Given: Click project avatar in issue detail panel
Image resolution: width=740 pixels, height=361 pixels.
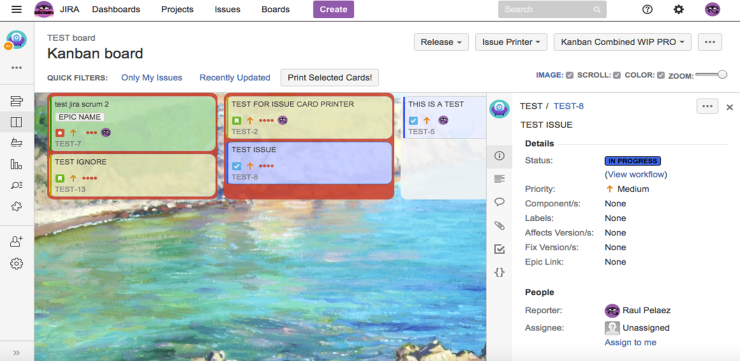Looking at the screenshot, I should pyautogui.click(x=499, y=109).
